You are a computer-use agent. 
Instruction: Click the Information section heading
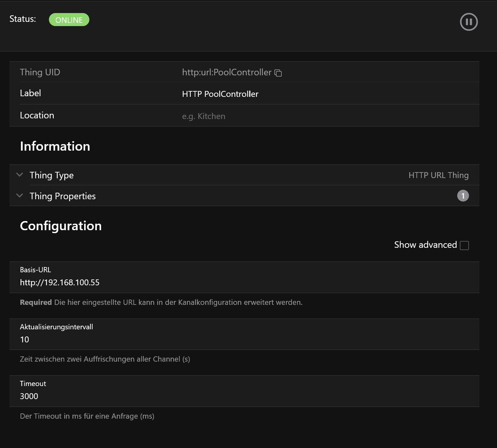(x=55, y=146)
